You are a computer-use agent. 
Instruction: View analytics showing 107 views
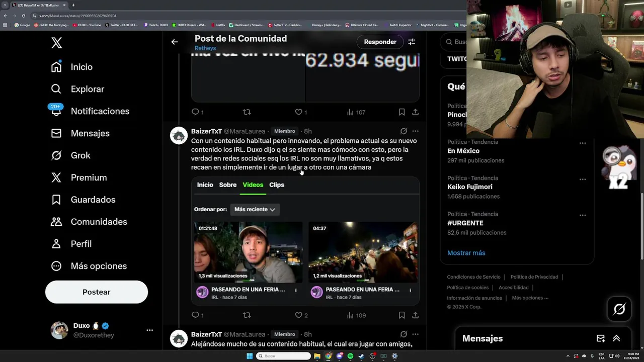click(x=356, y=112)
